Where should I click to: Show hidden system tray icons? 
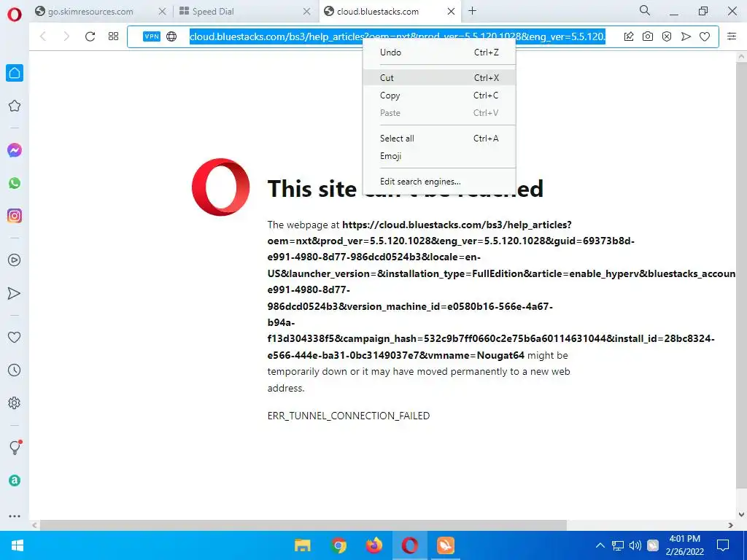(600, 545)
